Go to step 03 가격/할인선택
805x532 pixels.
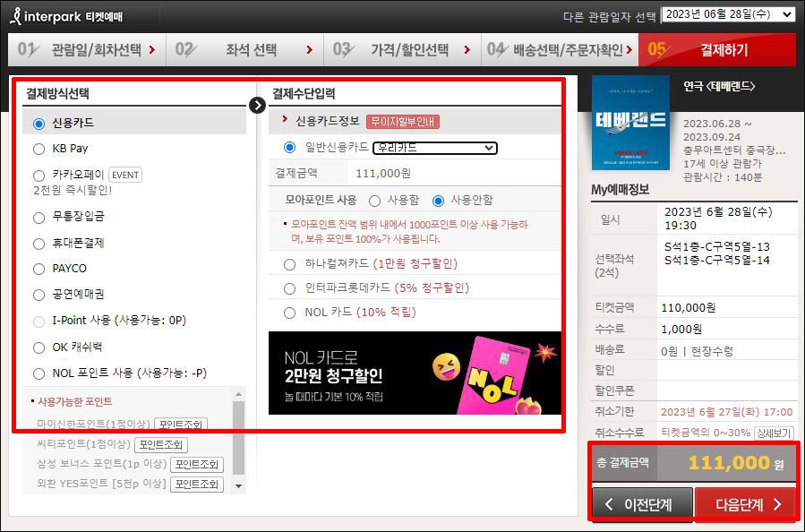(x=403, y=50)
